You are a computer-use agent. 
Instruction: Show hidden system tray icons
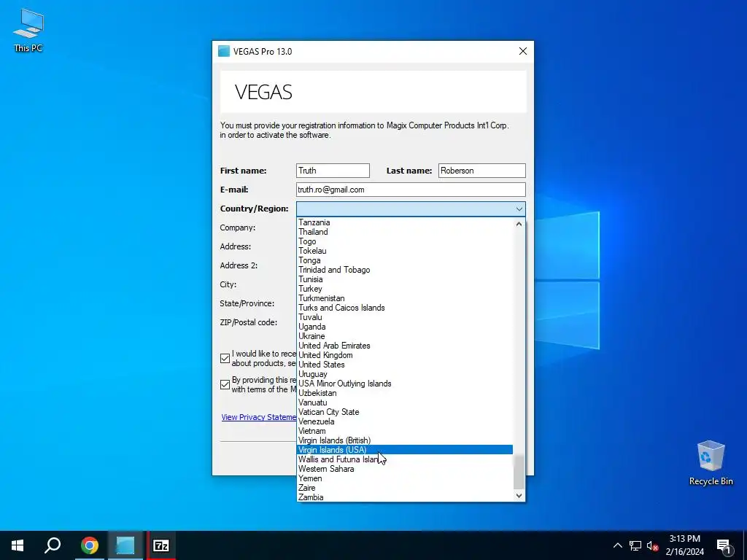tap(617, 545)
